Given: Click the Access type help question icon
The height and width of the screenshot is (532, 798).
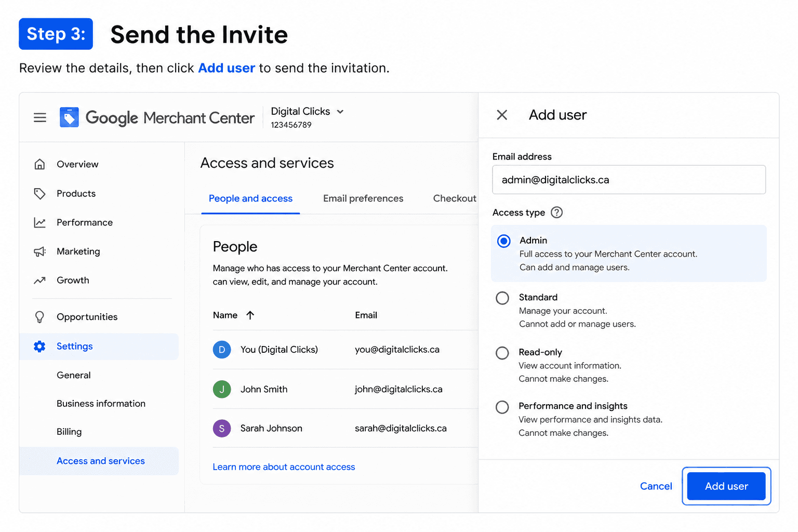Looking at the screenshot, I should point(556,212).
